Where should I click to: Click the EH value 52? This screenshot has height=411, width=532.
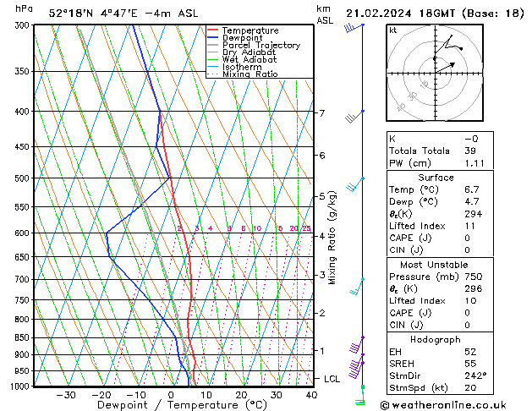pos(470,352)
